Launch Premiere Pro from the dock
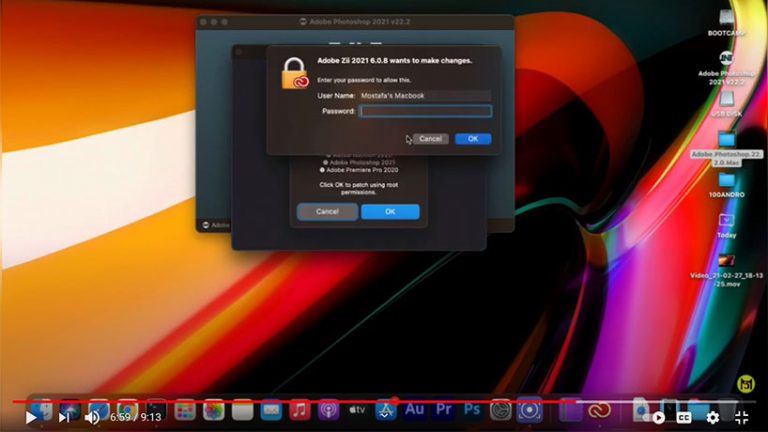 coord(443,409)
